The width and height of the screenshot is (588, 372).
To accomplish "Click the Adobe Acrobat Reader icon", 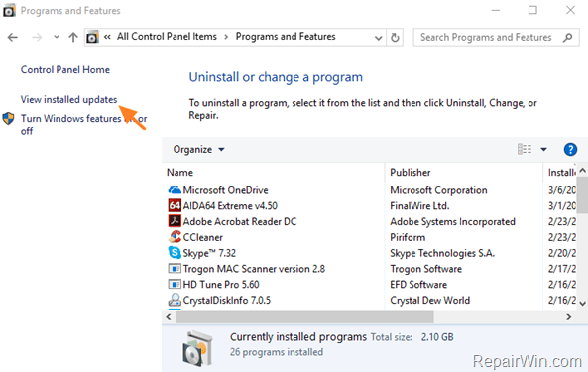I will pos(175,221).
